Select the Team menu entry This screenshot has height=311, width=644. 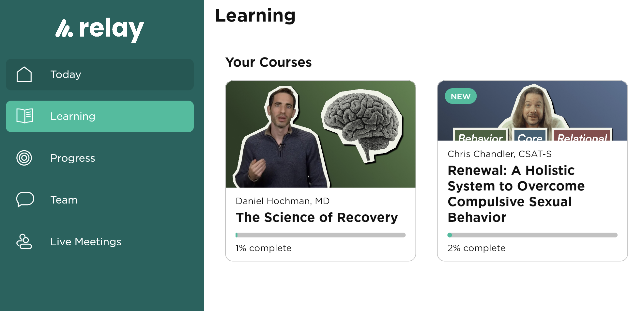(64, 200)
